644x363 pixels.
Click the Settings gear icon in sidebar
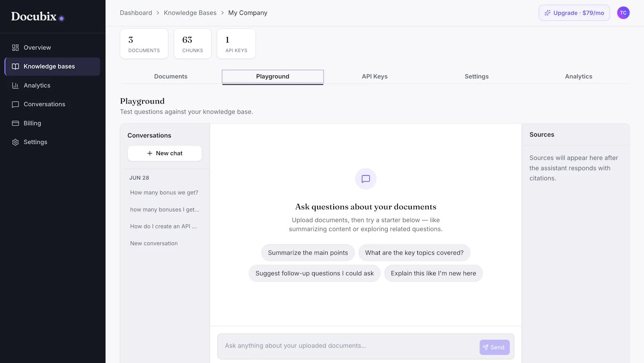[x=15, y=142]
